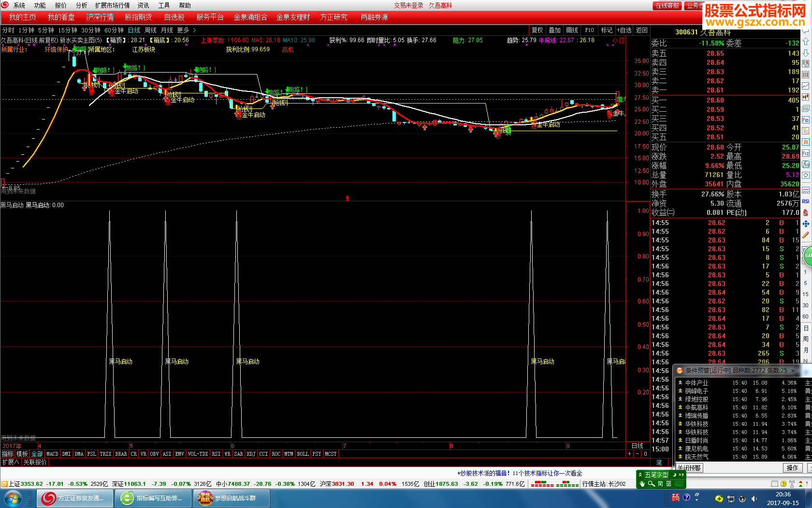Toggle 叠加 overlay option
812x508 pixels.
point(554,30)
